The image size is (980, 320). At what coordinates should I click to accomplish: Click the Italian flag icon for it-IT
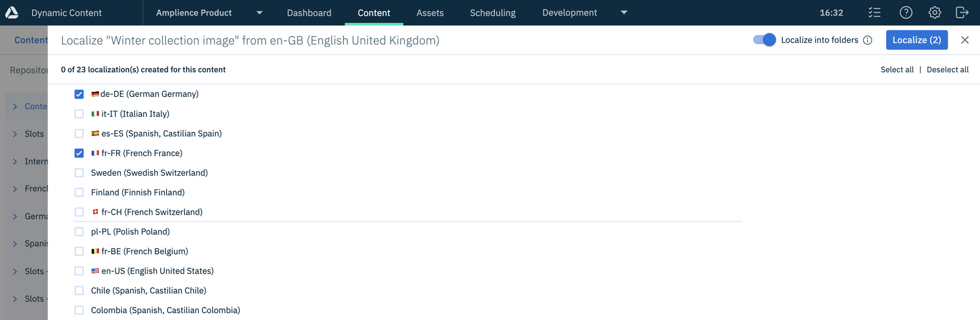click(x=95, y=114)
